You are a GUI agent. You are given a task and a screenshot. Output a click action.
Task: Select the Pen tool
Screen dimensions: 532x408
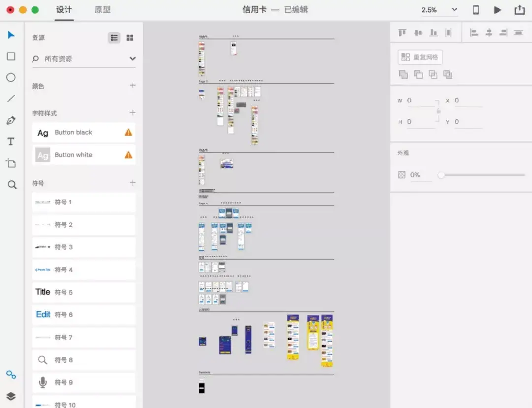tap(11, 120)
